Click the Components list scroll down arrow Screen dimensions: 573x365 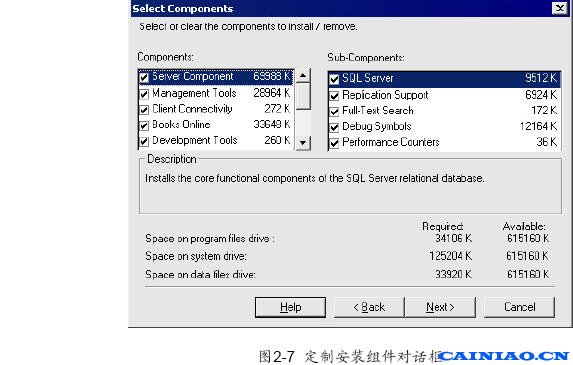tap(303, 143)
